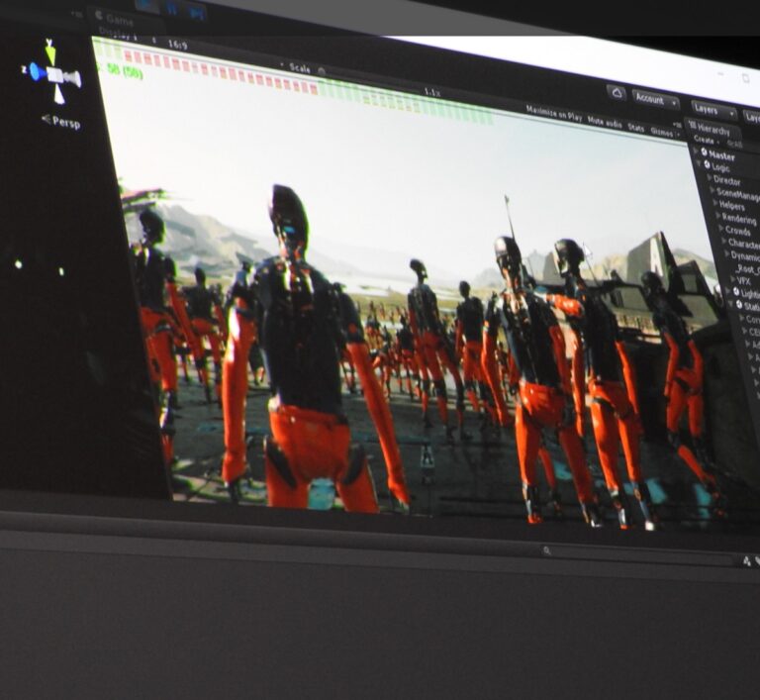Image resolution: width=760 pixels, height=700 pixels.
Task: Open the Game view panel options menu icon
Action: [679, 125]
